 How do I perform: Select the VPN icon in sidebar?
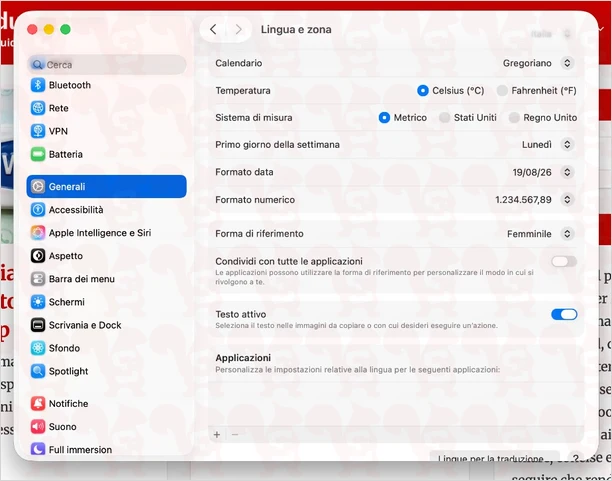point(38,131)
